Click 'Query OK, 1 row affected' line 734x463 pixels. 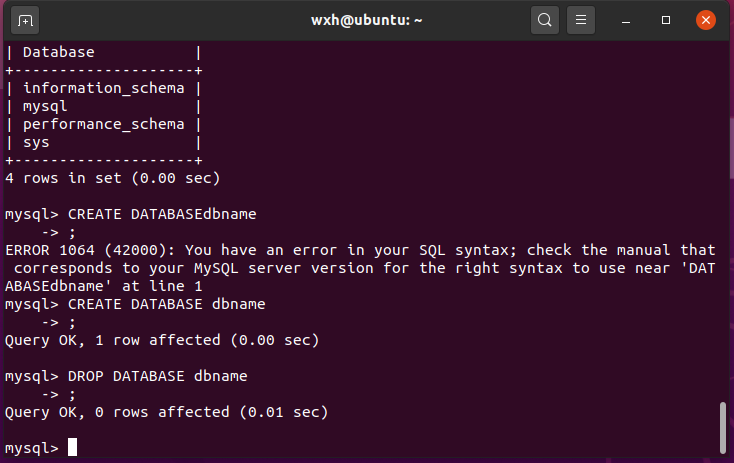click(162, 340)
